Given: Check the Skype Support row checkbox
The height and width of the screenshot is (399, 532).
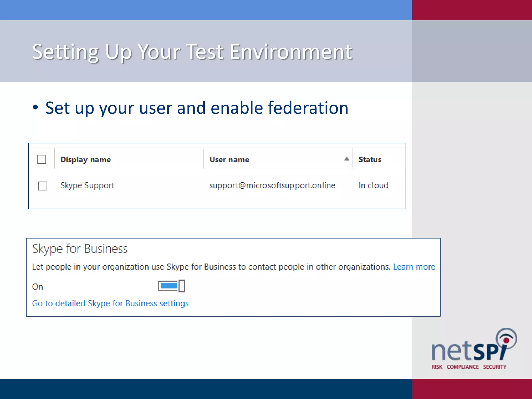Looking at the screenshot, I should coord(43,186).
